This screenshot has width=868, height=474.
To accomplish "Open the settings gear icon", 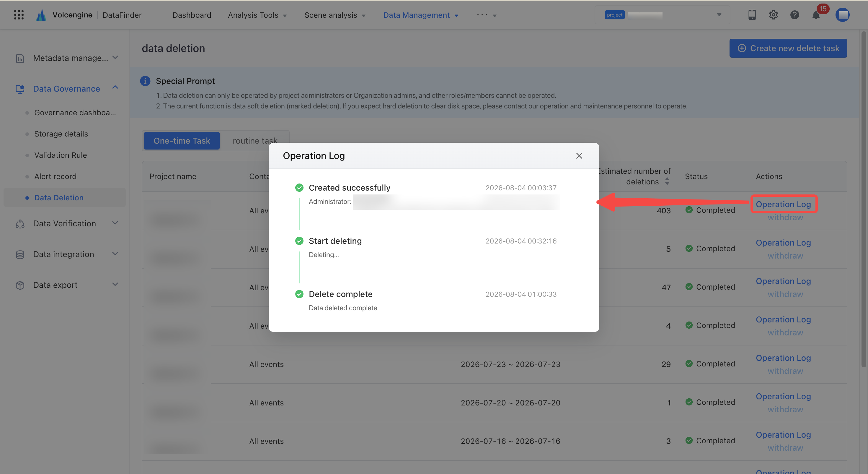I will pos(773,15).
